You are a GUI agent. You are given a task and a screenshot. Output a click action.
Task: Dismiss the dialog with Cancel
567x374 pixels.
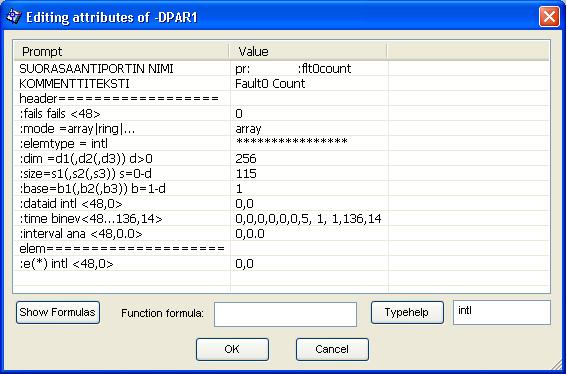(x=332, y=349)
